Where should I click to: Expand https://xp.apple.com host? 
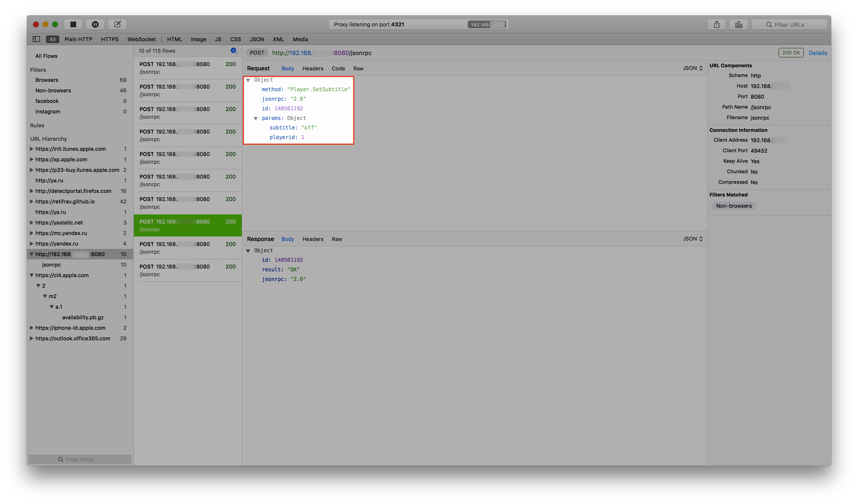[32, 159]
